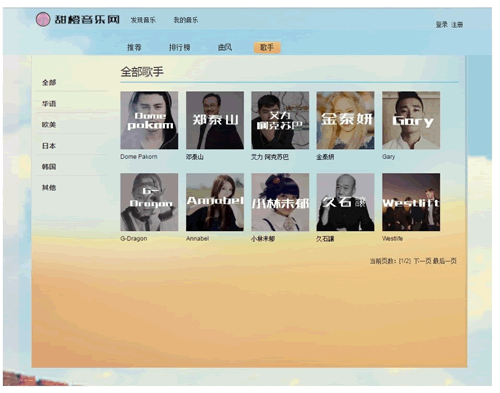The width and height of the screenshot is (500, 393).
Task: Choose the Annabel singer thumbnail
Action: pyautogui.click(x=215, y=202)
